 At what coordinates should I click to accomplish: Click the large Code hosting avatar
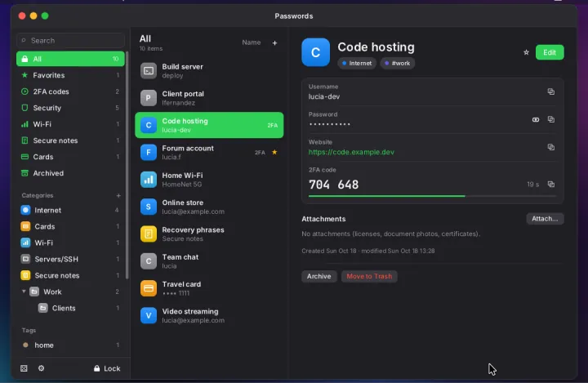[316, 52]
